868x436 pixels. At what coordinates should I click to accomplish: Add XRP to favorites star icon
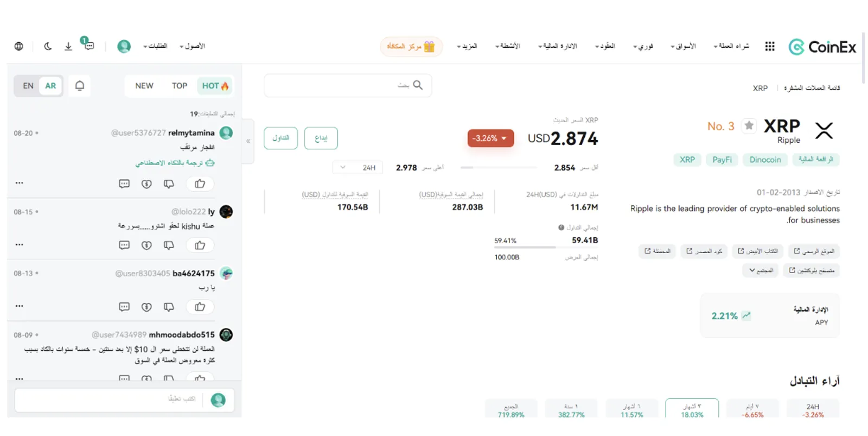tap(749, 126)
